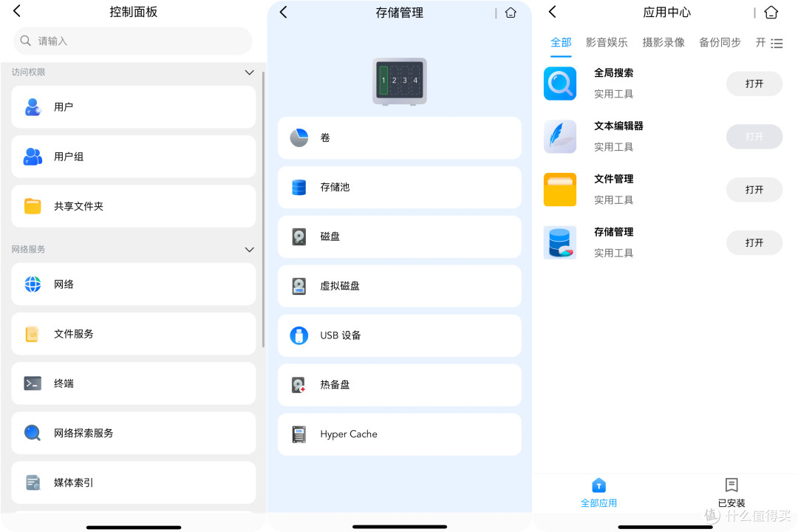Tap the 热备盘 disk icon
Screen dimensions: 798x532
tap(299, 385)
